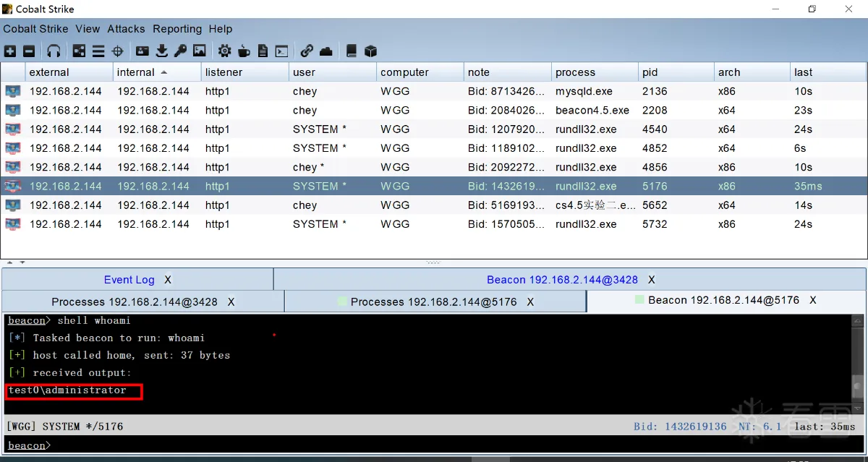Select the cs4.5实验二.e... process cell
This screenshot has width=868, height=462.
coord(595,205)
